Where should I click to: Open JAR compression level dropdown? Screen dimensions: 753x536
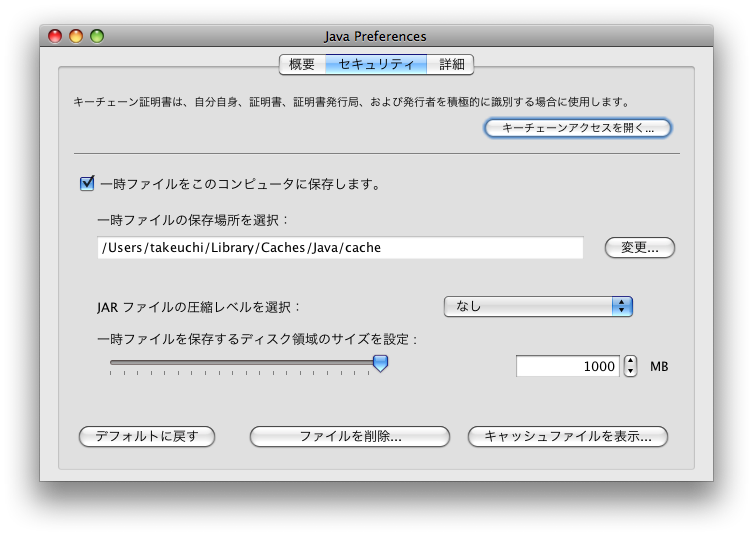538,306
